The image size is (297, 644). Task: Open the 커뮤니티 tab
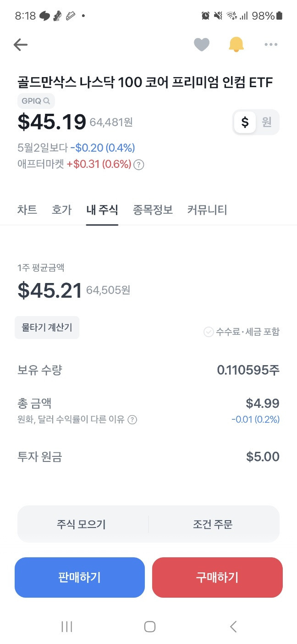(207, 210)
